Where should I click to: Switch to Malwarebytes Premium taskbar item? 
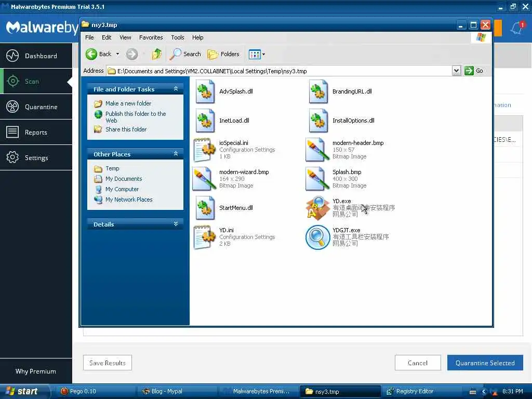(x=259, y=391)
